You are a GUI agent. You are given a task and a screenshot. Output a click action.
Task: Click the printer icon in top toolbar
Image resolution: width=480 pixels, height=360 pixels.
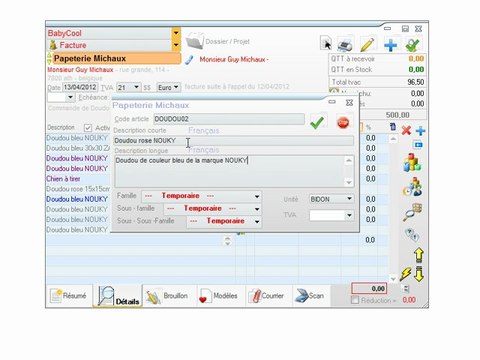click(x=345, y=44)
